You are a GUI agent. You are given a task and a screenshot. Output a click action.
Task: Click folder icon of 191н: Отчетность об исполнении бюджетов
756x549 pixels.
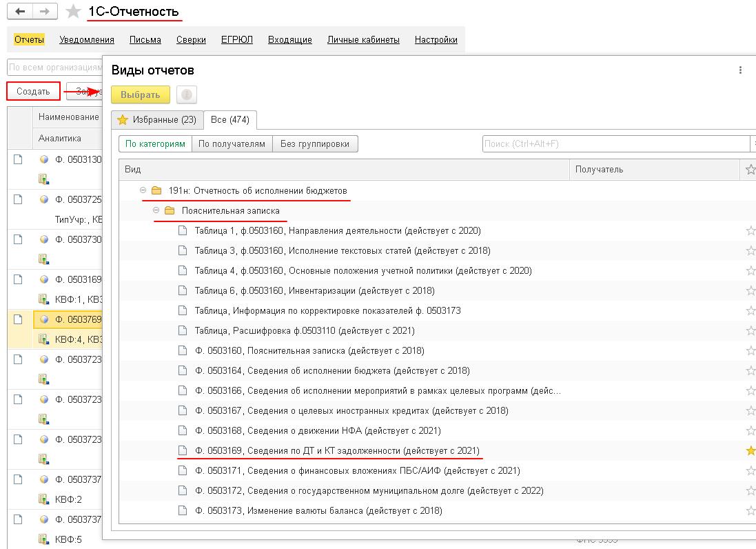[156, 190]
